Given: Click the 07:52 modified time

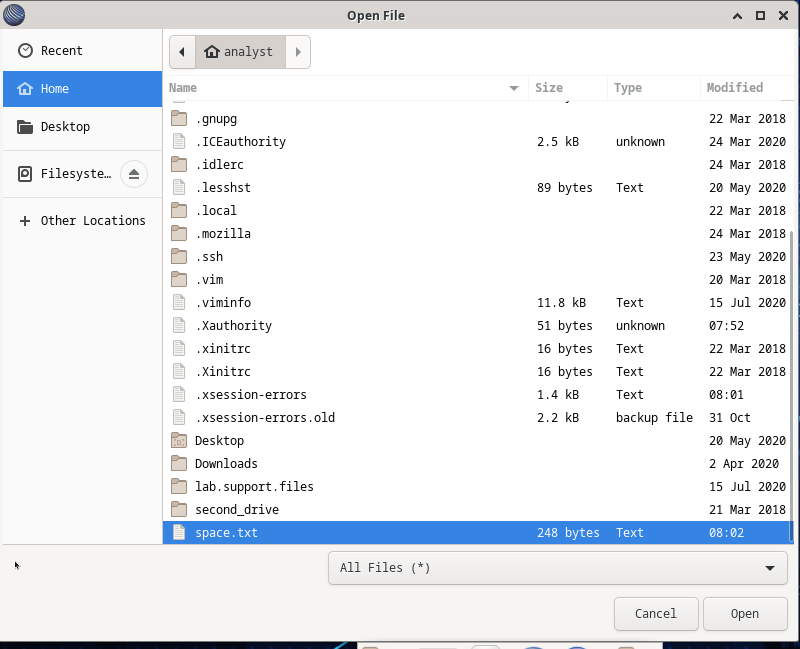Looking at the screenshot, I should pos(726,325).
